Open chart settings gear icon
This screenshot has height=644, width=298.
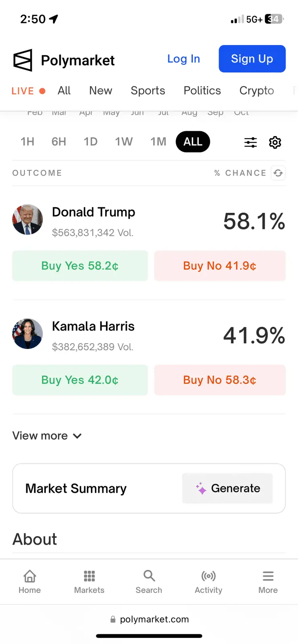click(275, 142)
